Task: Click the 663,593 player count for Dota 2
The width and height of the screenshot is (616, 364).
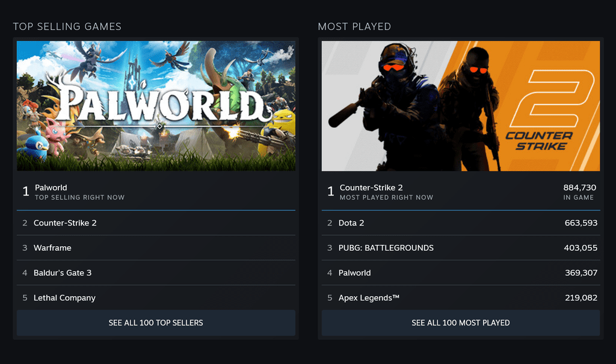Action: coord(581,223)
